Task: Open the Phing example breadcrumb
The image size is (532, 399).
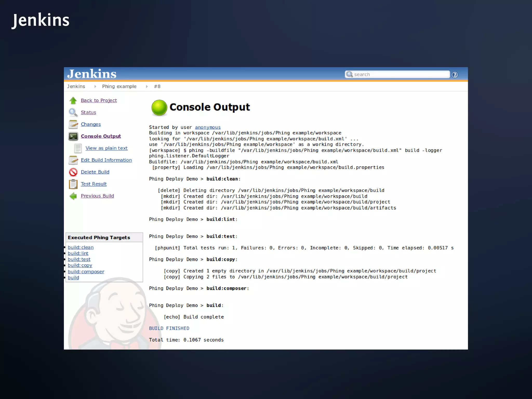Action: click(x=119, y=87)
